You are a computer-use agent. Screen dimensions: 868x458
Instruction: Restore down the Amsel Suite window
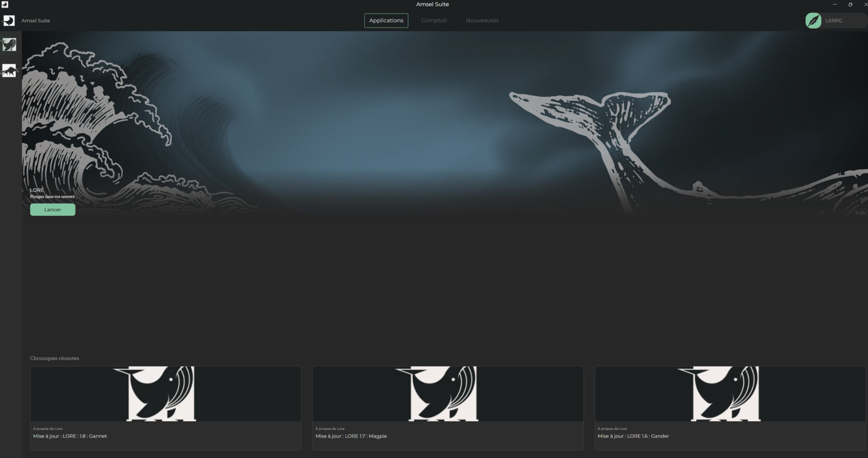[850, 5]
